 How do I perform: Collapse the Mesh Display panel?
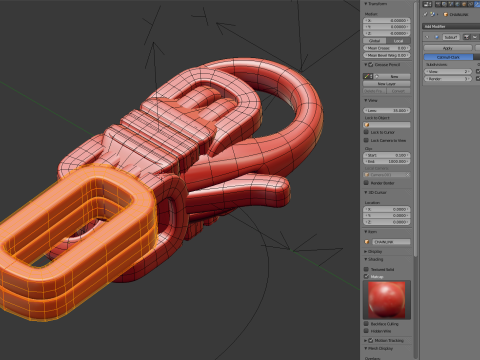[366, 348]
